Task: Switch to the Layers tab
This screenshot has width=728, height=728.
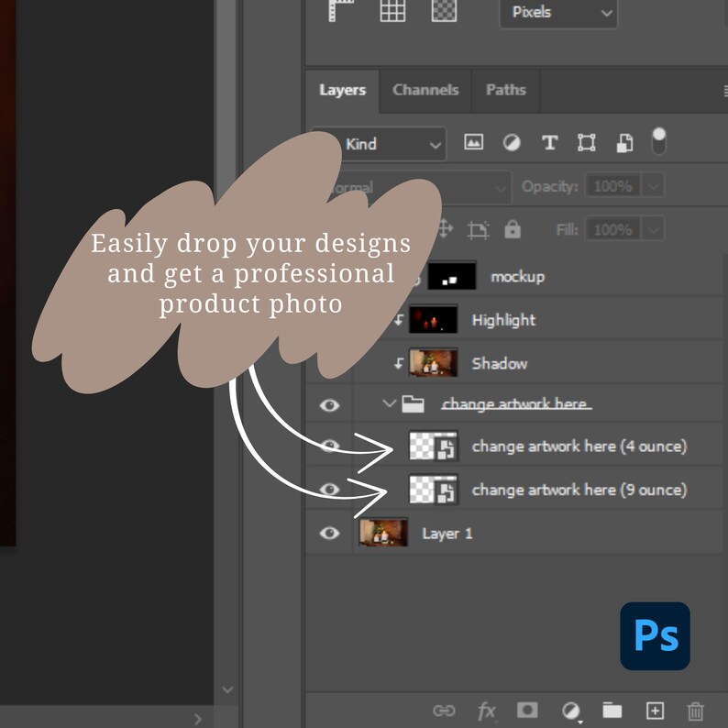Action: point(342,90)
